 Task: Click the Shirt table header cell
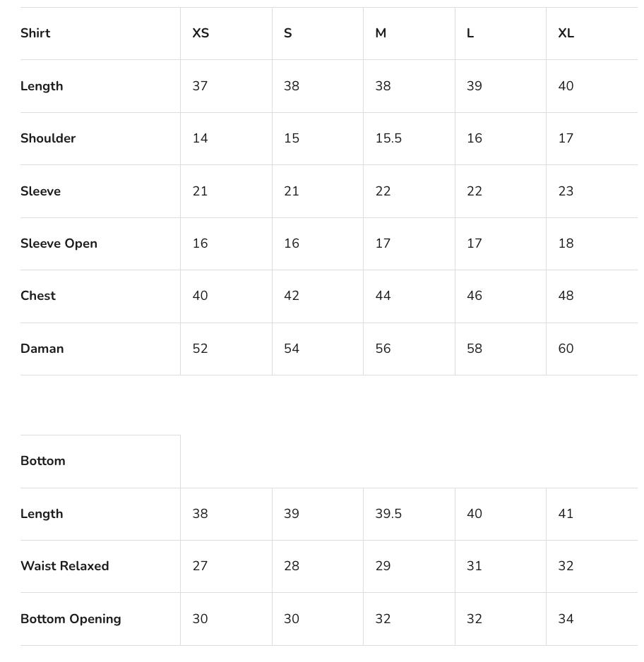[x=35, y=33]
